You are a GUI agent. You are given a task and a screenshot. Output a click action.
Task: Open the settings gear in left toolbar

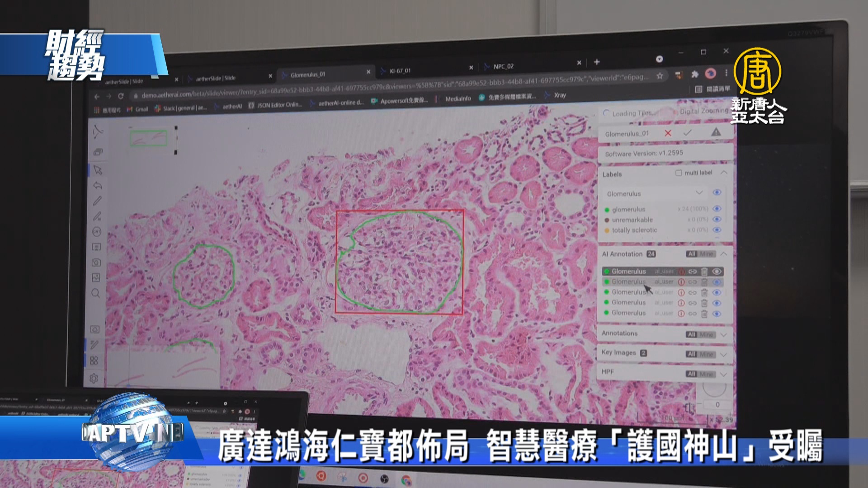point(94,378)
